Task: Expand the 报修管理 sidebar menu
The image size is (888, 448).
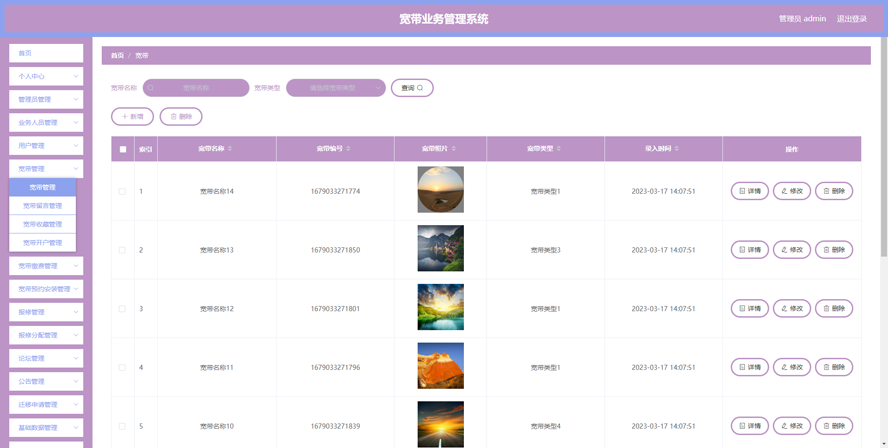Action: [46, 312]
